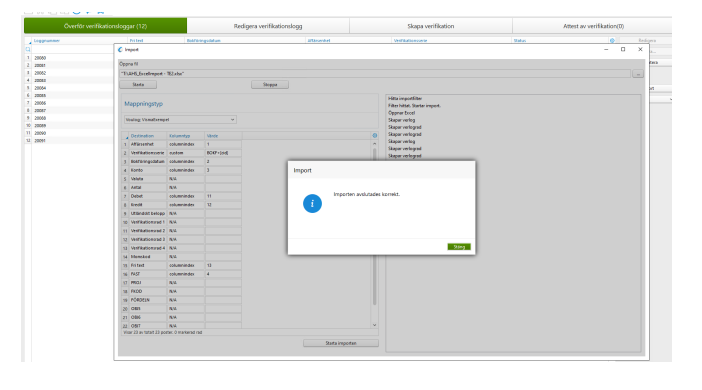Minimize the Import window
Image resolution: width=702 pixels, height=390 pixels.
point(606,49)
